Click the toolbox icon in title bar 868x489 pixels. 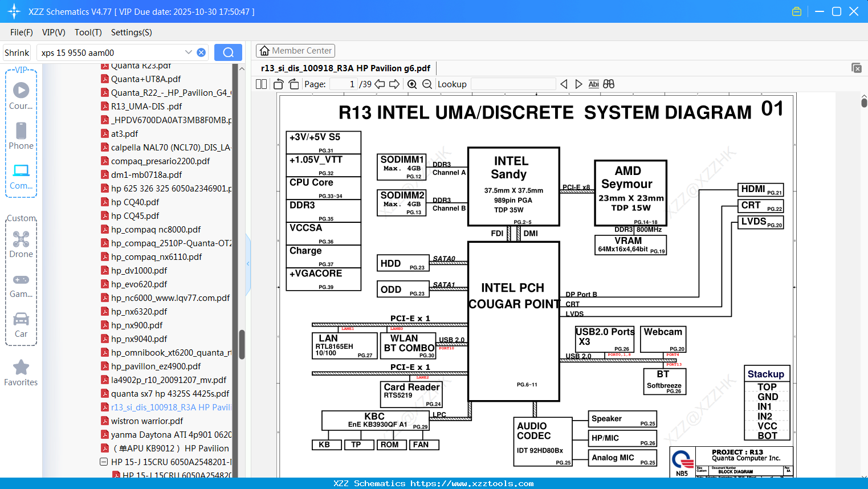797,11
